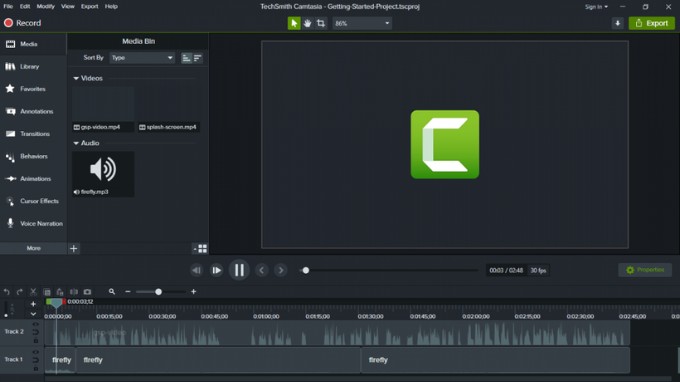
Task: Select the firefly.mp3 audio thumbnail
Action: [x=103, y=174]
